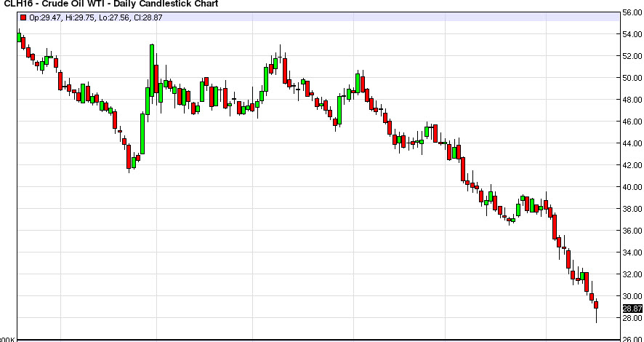Click the 46.00 price axis label

pos(632,122)
